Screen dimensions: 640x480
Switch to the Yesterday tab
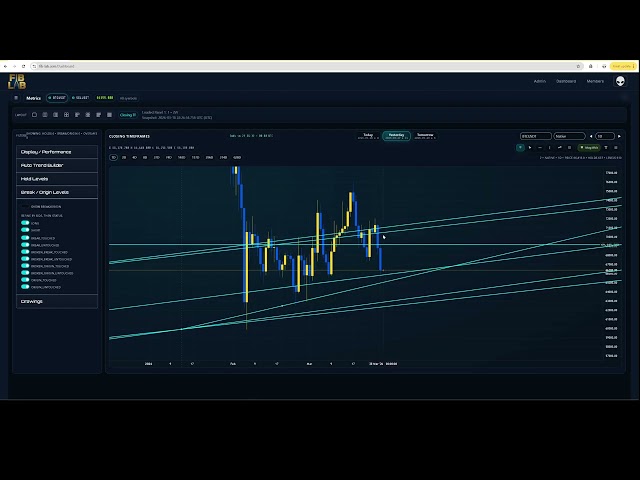(396, 136)
